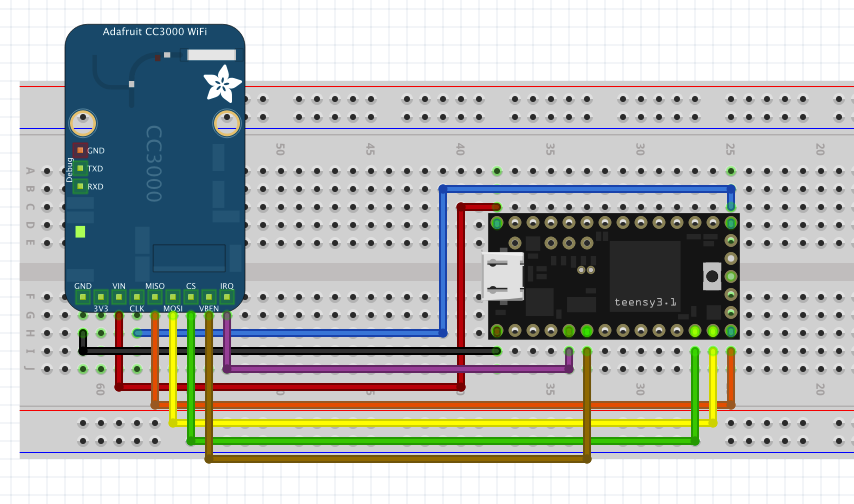Select the purple IRQ wire
This screenshot has height=504, width=854.
(398, 369)
